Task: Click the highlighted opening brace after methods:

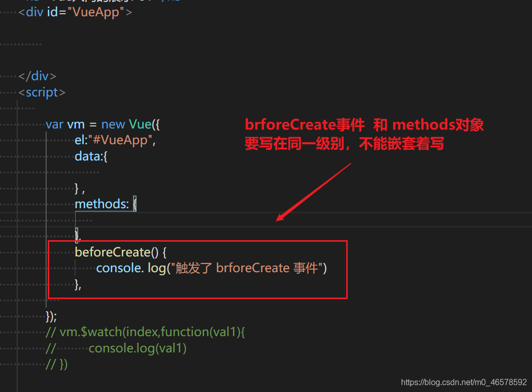Action: (135, 204)
